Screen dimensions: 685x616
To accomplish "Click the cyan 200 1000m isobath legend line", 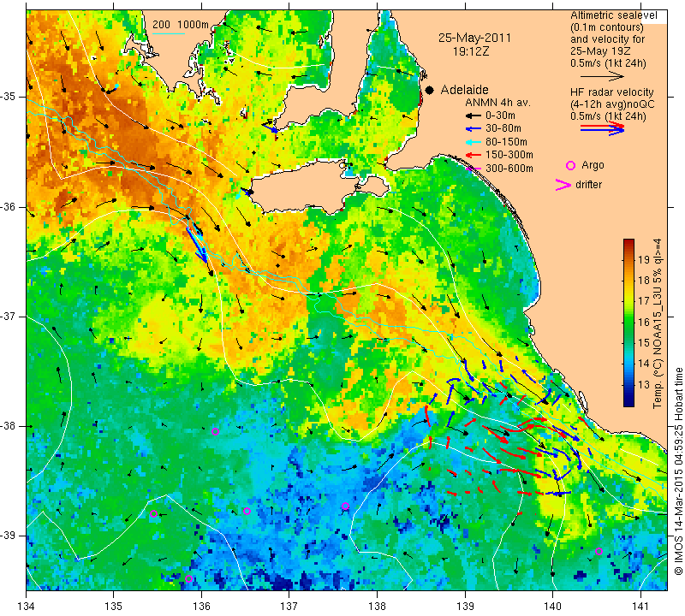I will point(169,33).
